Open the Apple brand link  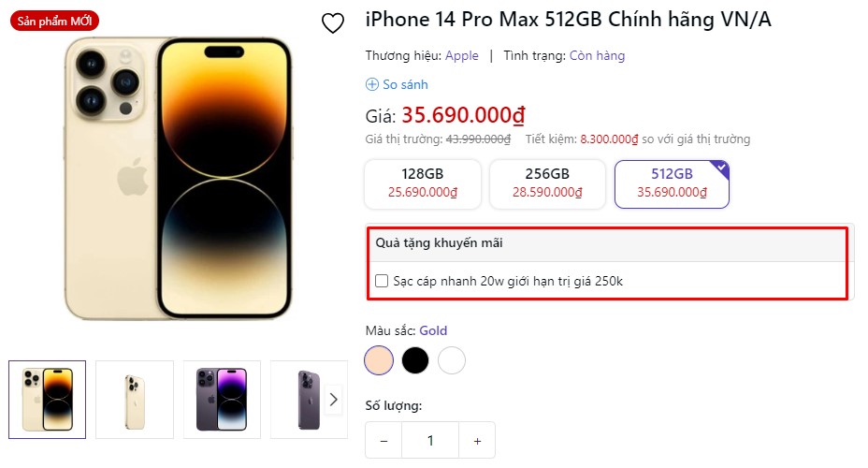point(462,55)
